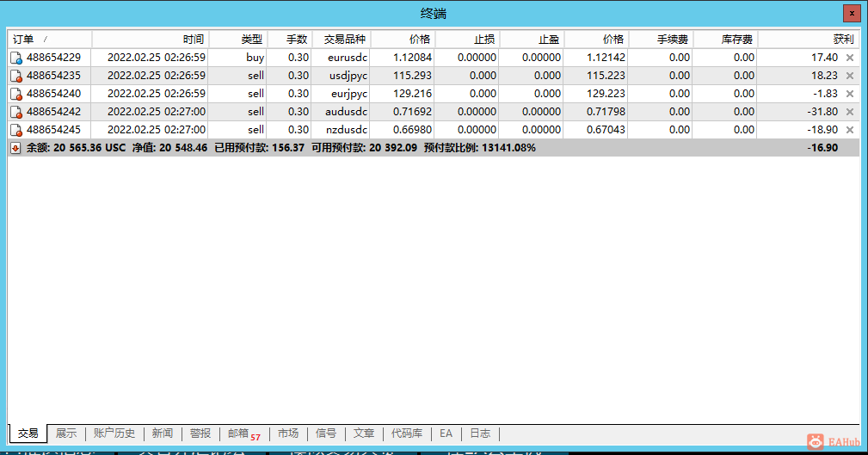Switch to the 市场 tab
The height and width of the screenshot is (455, 868).
click(x=288, y=433)
